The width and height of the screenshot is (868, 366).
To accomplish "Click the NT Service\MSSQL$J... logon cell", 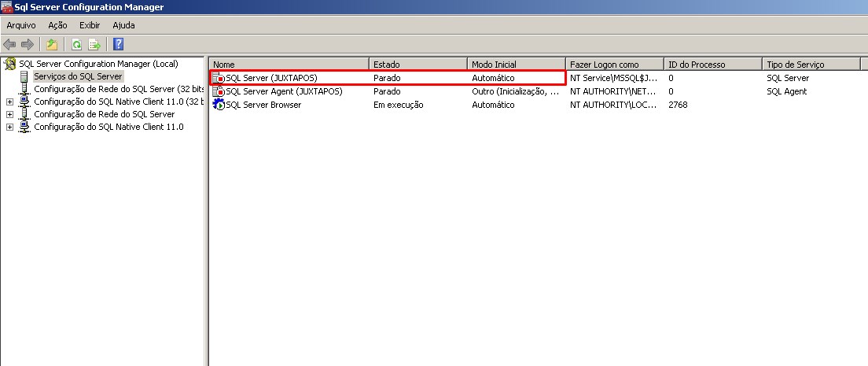I will (614, 78).
